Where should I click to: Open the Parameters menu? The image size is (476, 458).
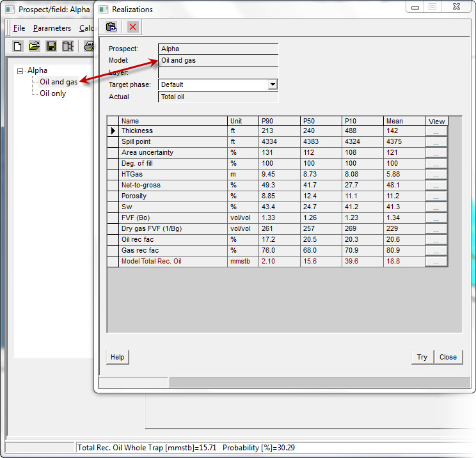(52, 28)
